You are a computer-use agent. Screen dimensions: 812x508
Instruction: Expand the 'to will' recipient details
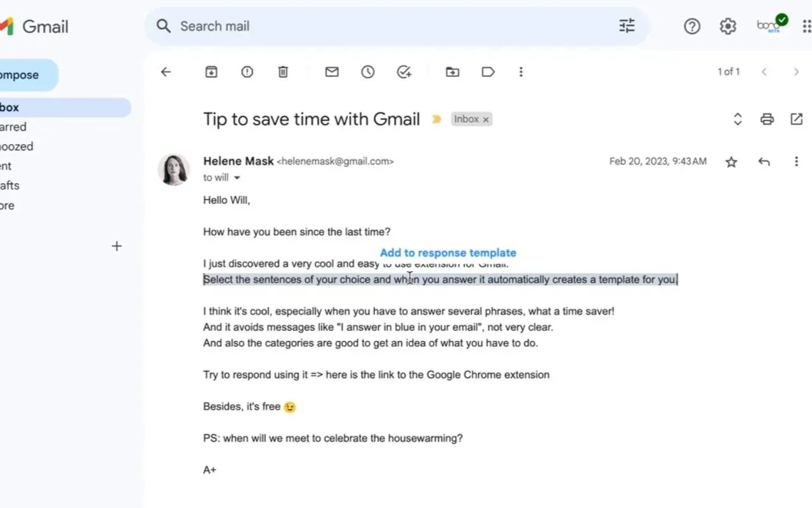point(237,178)
